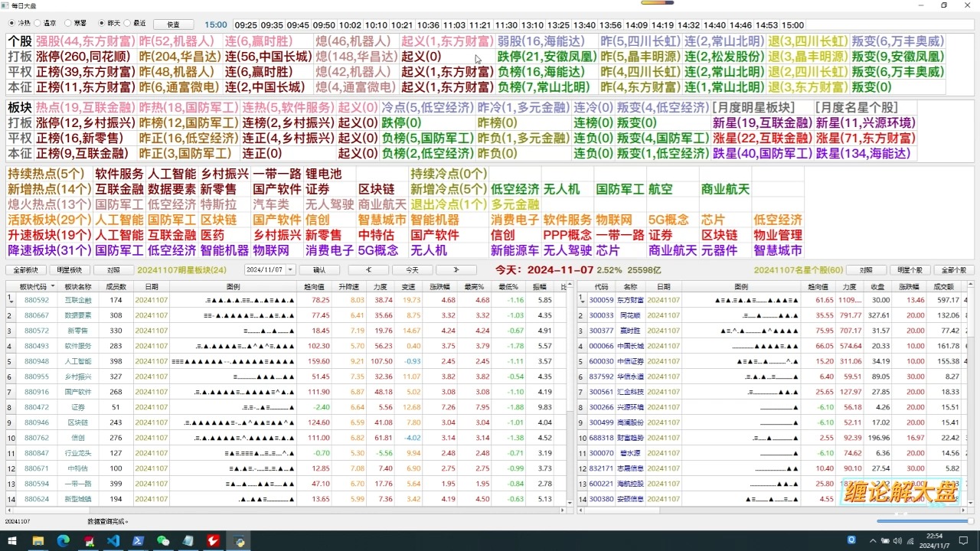Select the 冷热 radio button

tap(19, 24)
